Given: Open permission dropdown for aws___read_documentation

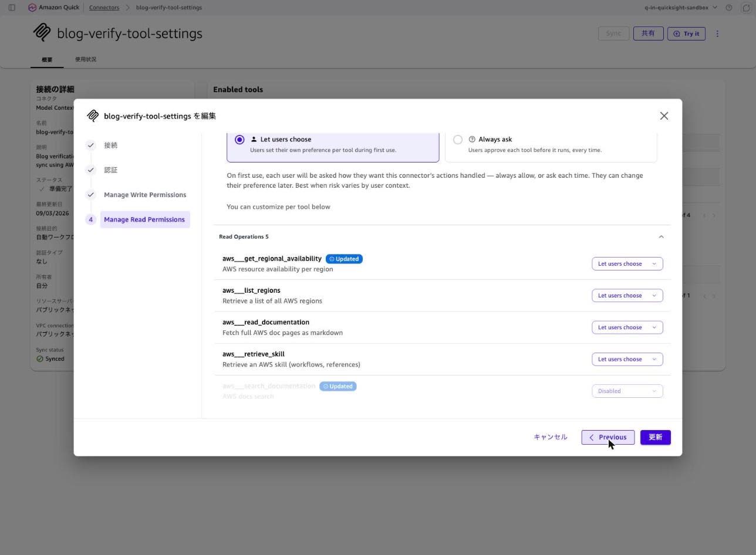Looking at the screenshot, I should coord(627,327).
